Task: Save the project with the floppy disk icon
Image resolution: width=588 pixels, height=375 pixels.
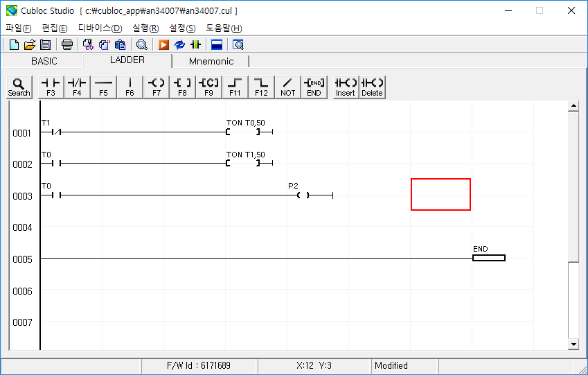Action: [x=45, y=45]
